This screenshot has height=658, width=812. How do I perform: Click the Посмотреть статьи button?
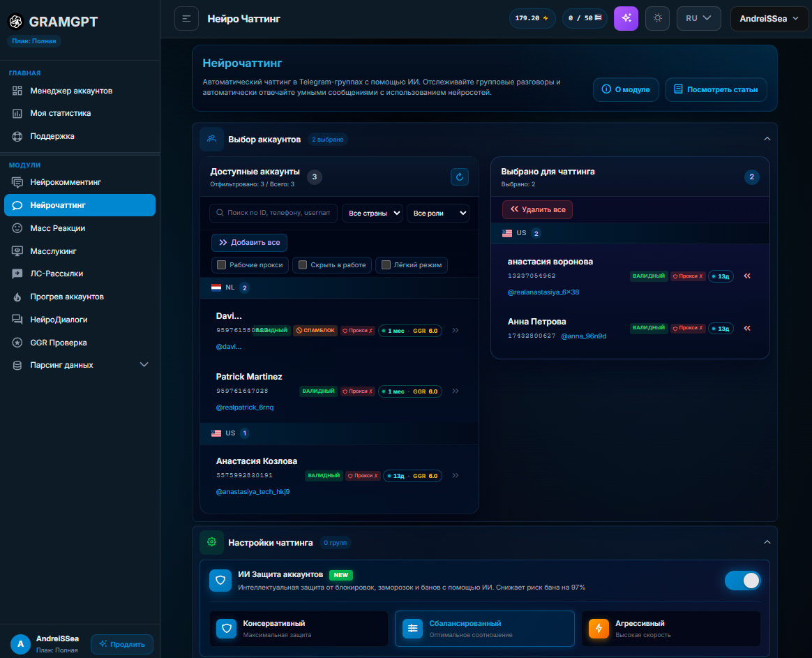pyautogui.click(x=716, y=89)
